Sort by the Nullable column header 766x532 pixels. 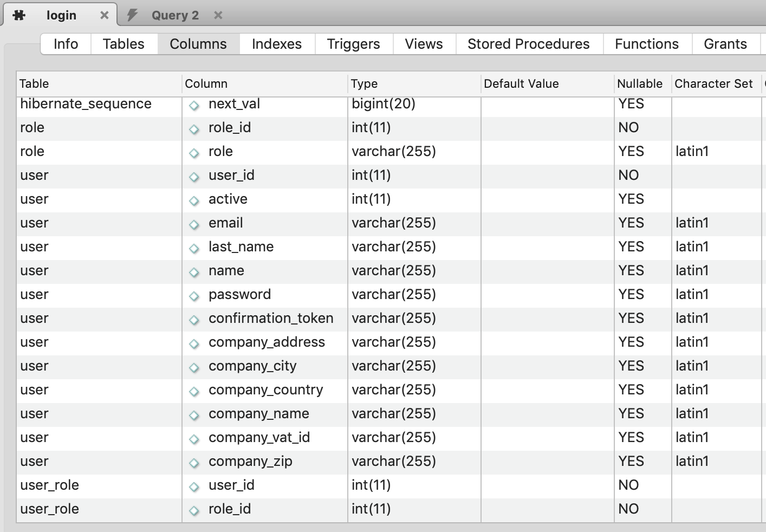coord(639,84)
